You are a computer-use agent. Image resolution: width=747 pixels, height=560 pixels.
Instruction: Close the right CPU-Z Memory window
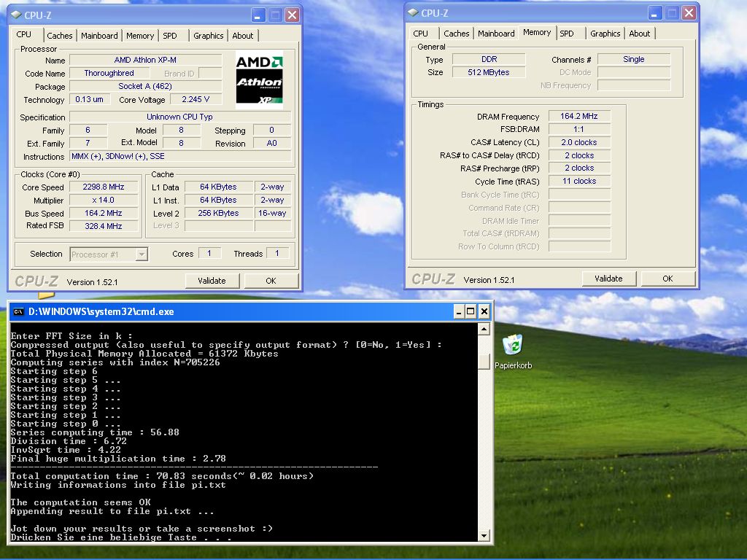coord(689,13)
